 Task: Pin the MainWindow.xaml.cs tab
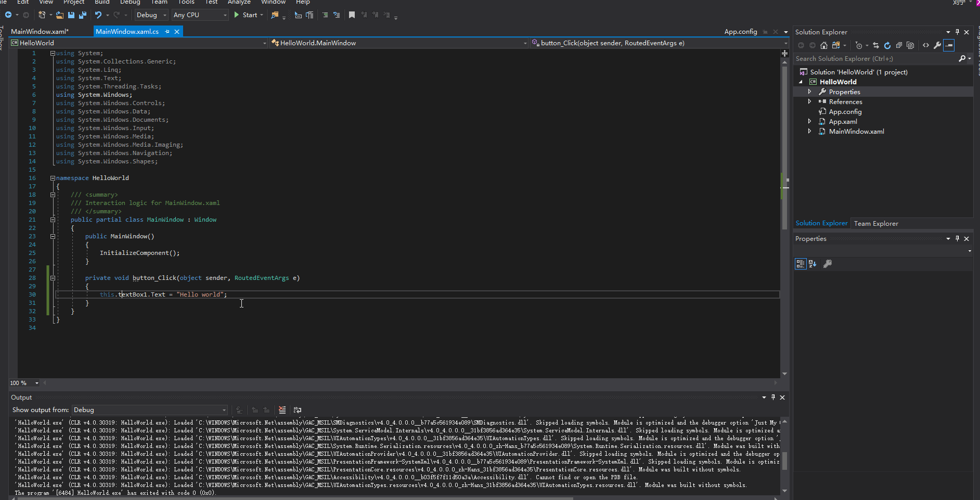[x=167, y=32]
